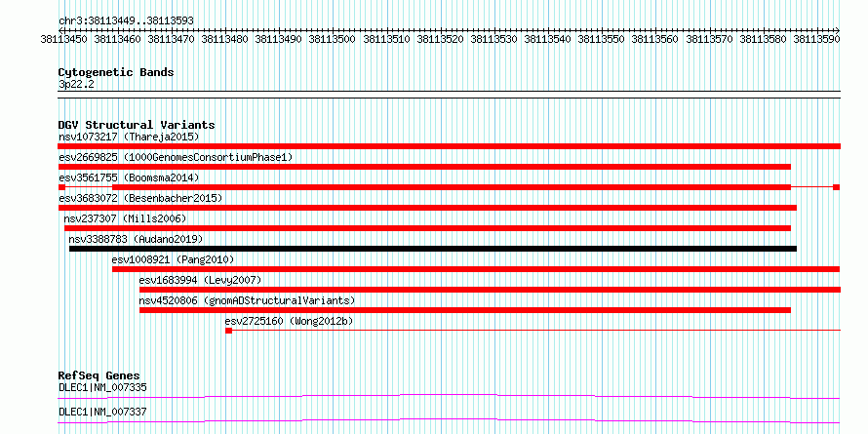The height and width of the screenshot is (434, 868).
Task: Open nsv3388783 (Audano2019) variant label
Action: [137, 239]
